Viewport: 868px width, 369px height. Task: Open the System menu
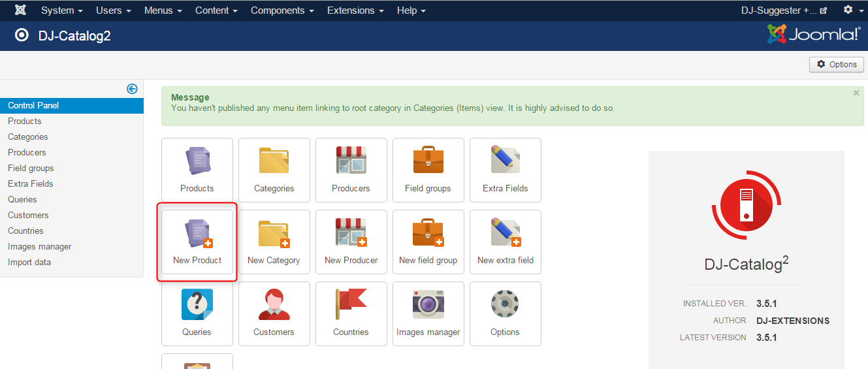(x=62, y=10)
